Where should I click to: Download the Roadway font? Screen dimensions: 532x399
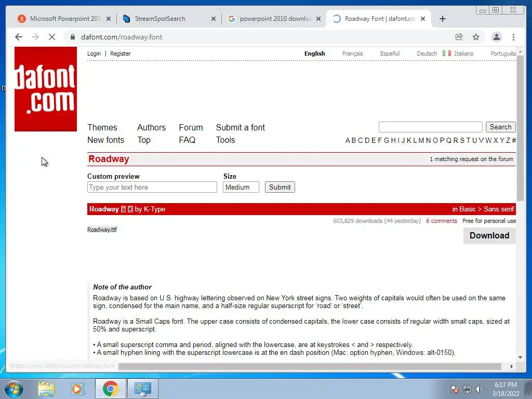coord(489,235)
